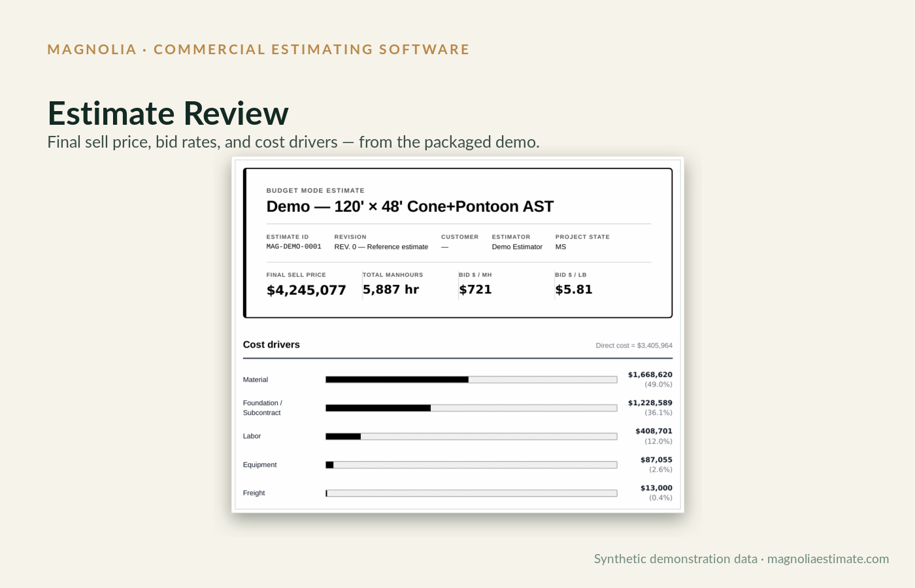The width and height of the screenshot is (915, 588).
Task: Click the 'Cost drivers' section heading
Action: click(271, 345)
